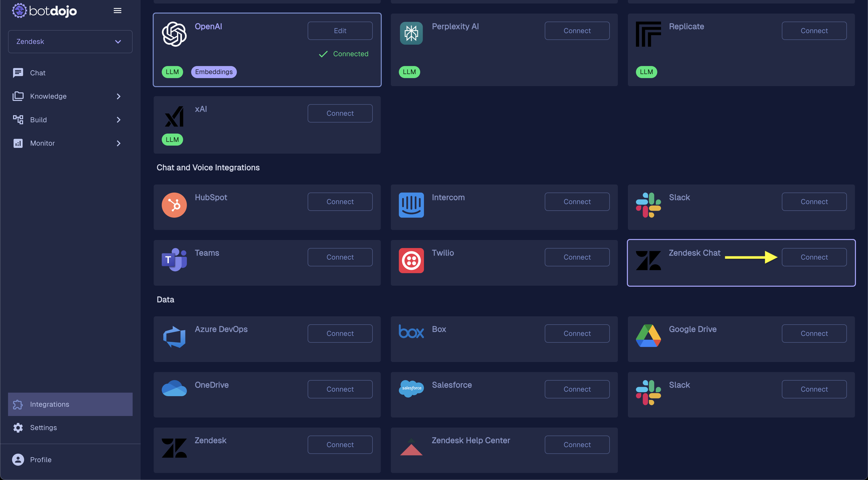This screenshot has width=868, height=480.
Task: Connect Slack under Chat and Voice Integrations
Action: point(814,202)
